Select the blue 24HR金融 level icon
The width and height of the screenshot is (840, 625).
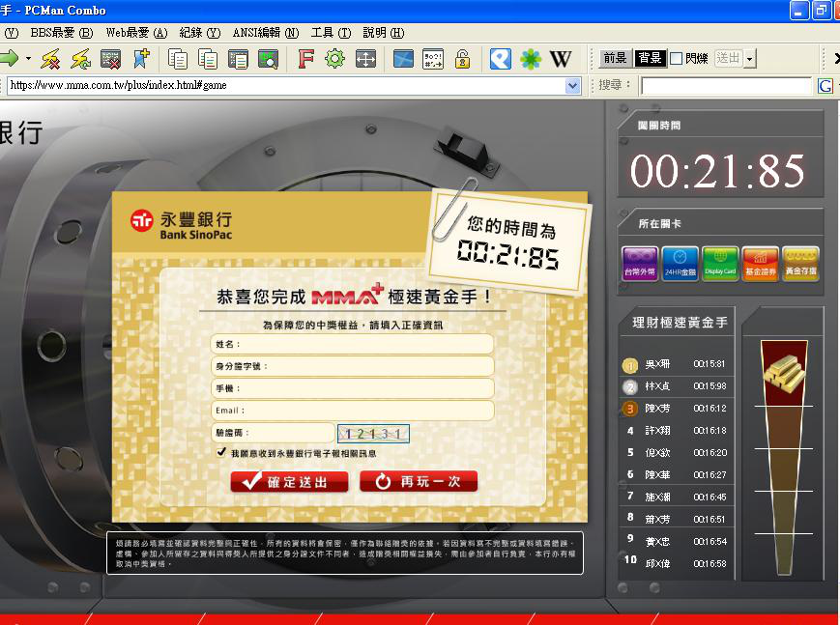[x=680, y=263]
